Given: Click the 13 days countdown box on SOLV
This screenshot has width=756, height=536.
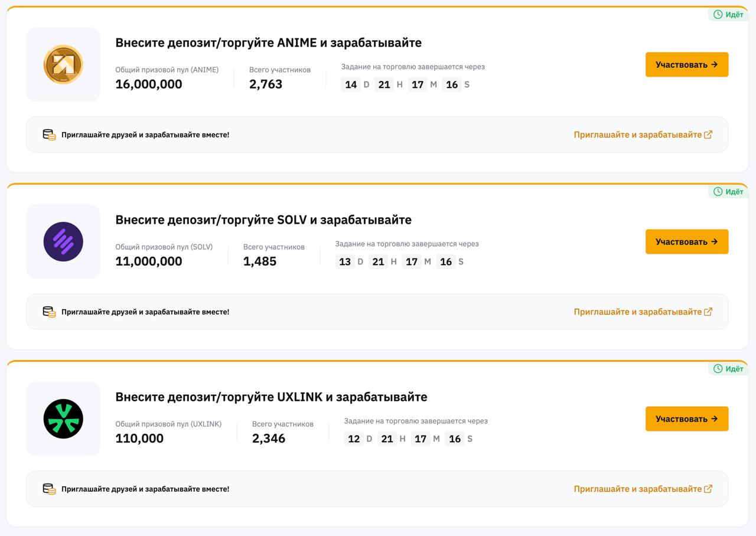Looking at the screenshot, I should [x=345, y=262].
